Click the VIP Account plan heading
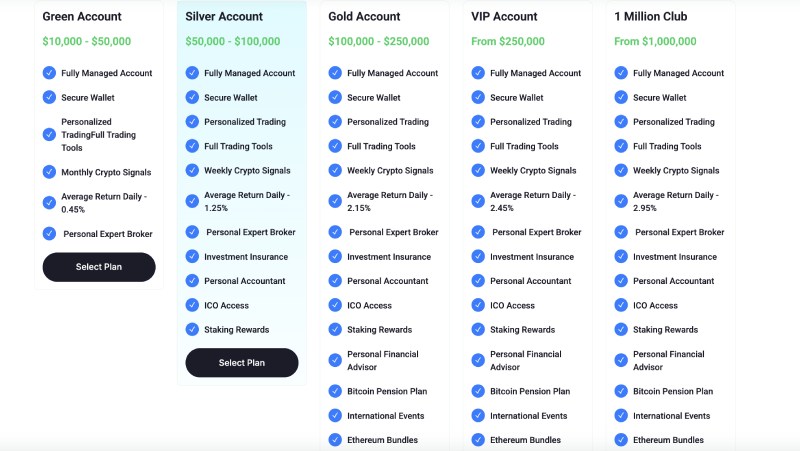Image resolution: width=800 pixels, height=451 pixels. pyautogui.click(x=504, y=17)
